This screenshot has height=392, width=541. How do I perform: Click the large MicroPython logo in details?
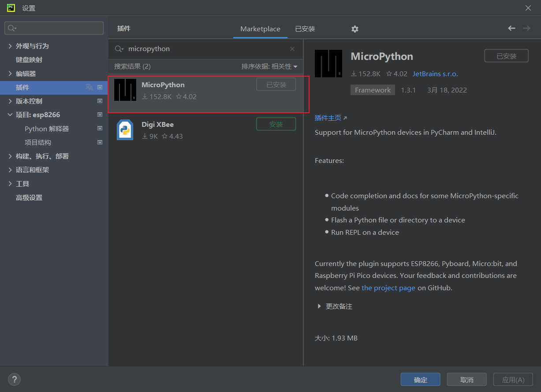[x=328, y=63]
